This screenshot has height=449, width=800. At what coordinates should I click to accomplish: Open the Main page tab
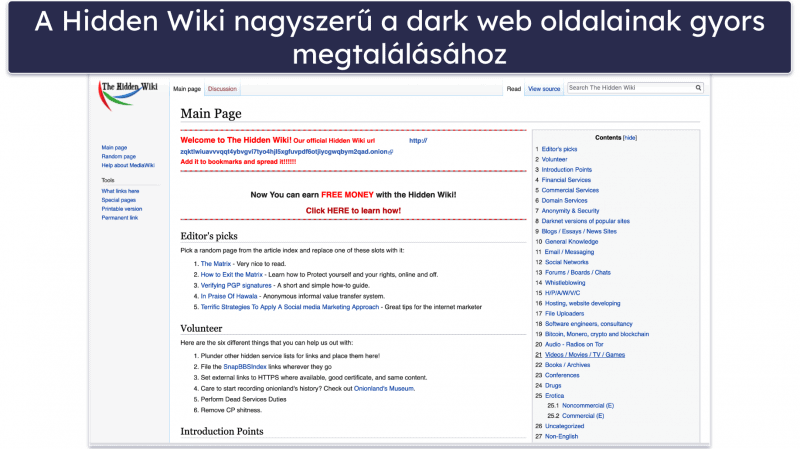point(187,89)
